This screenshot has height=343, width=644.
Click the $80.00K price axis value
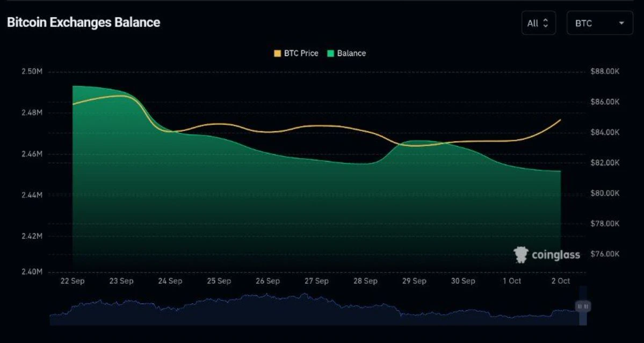tap(605, 193)
